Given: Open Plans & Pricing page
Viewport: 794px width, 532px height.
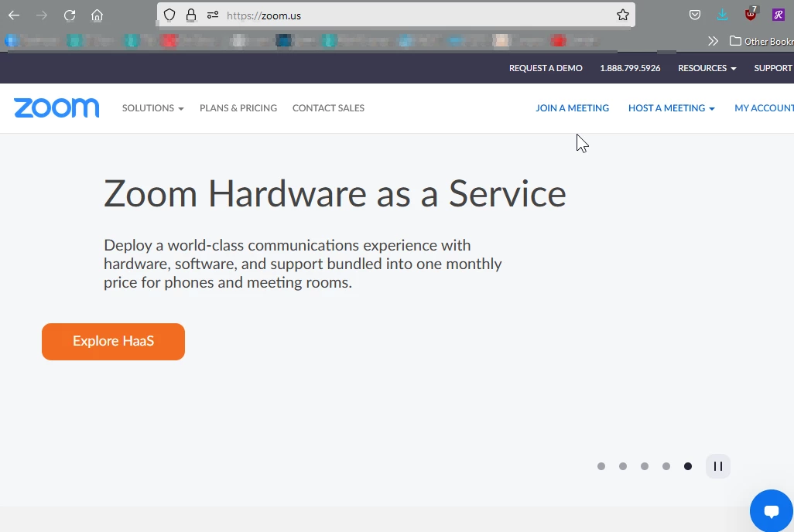Looking at the screenshot, I should tap(238, 107).
